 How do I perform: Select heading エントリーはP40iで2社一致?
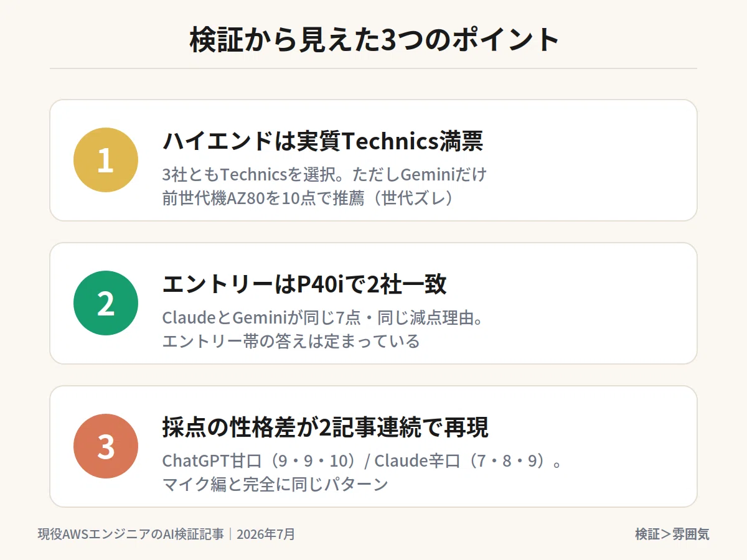(x=304, y=285)
